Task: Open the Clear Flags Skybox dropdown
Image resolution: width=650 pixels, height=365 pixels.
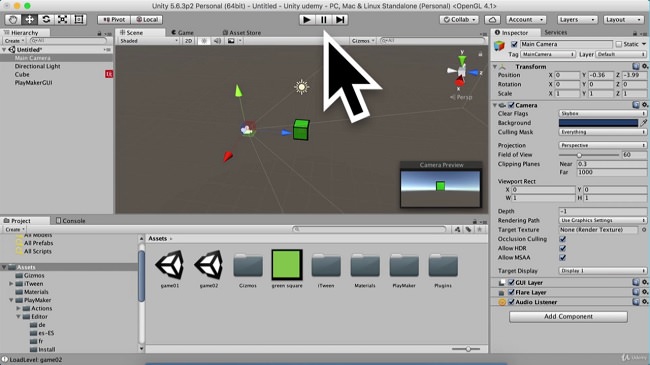Action: click(x=602, y=113)
